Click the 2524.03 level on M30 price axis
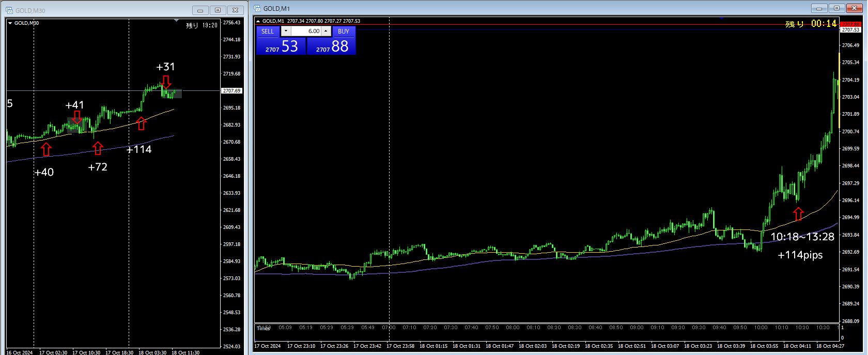The width and height of the screenshot is (868, 355). [x=231, y=346]
